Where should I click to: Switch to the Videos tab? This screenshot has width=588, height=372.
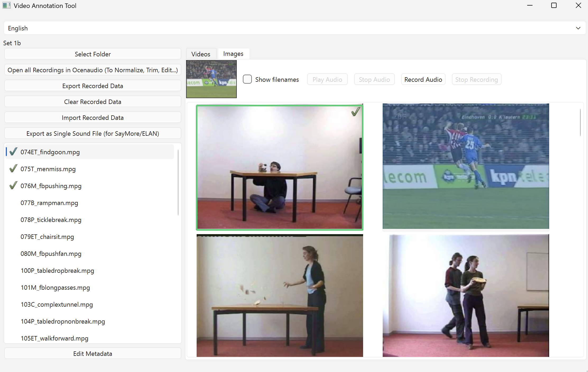(x=201, y=54)
